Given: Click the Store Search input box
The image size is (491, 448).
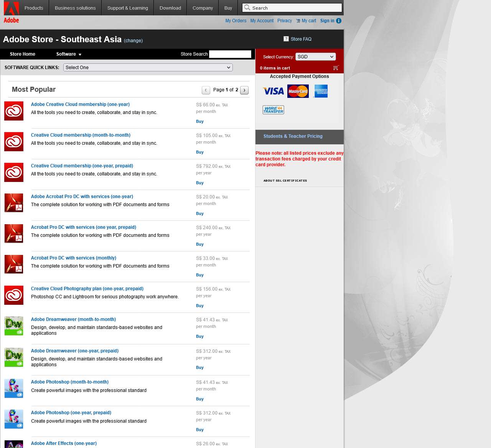Looking at the screenshot, I should pyautogui.click(x=230, y=54).
